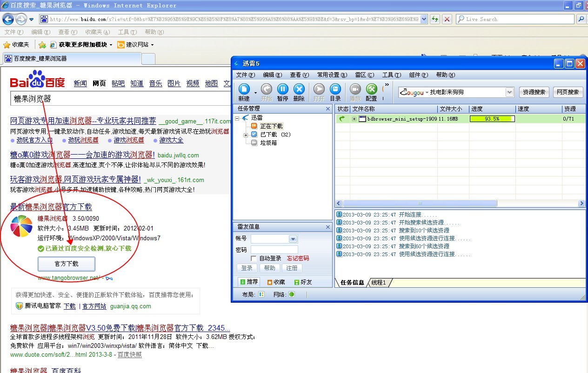Click the 新建 new task icon in 迅雷

[244, 89]
